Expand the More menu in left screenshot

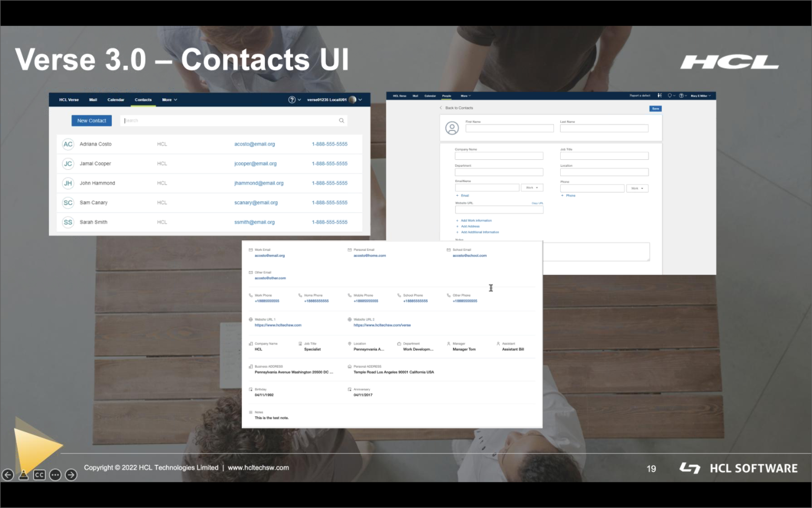click(169, 99)
